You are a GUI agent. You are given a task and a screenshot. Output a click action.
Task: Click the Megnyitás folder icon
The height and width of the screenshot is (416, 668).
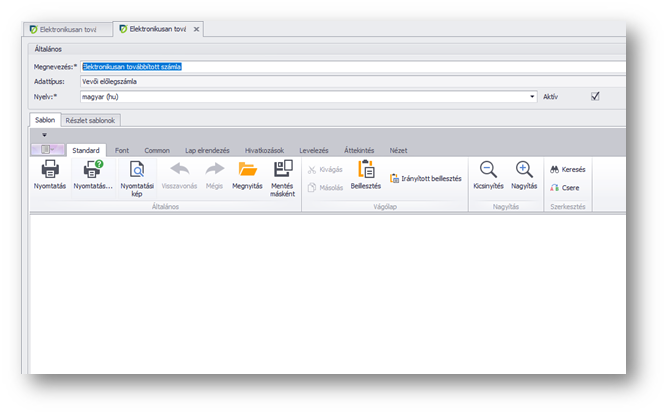(x=247, y=171)
